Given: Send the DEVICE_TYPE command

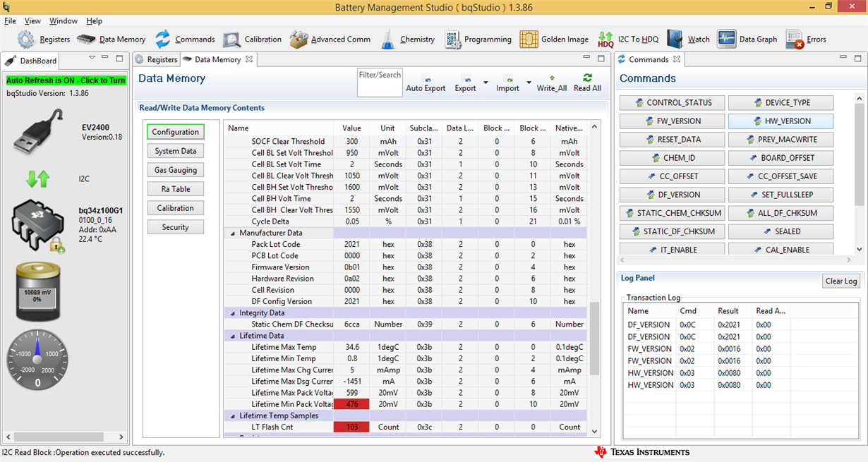Looking at the screenshot, I should [x=780, y=103].
